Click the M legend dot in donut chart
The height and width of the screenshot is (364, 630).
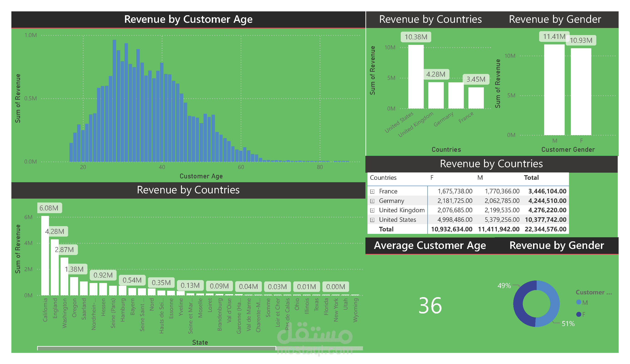coord(579,302)
